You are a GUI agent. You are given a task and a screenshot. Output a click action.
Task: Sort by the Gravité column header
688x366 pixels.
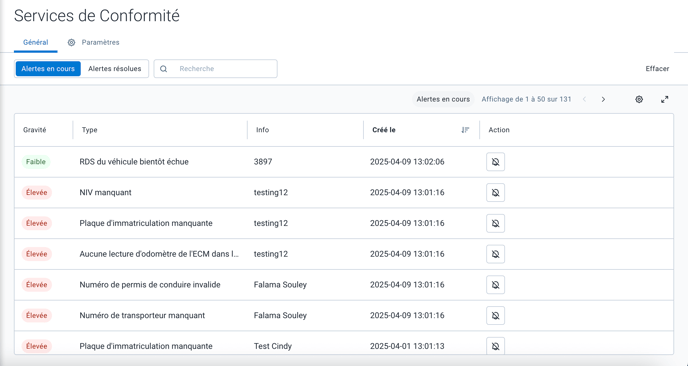point(35,130)
